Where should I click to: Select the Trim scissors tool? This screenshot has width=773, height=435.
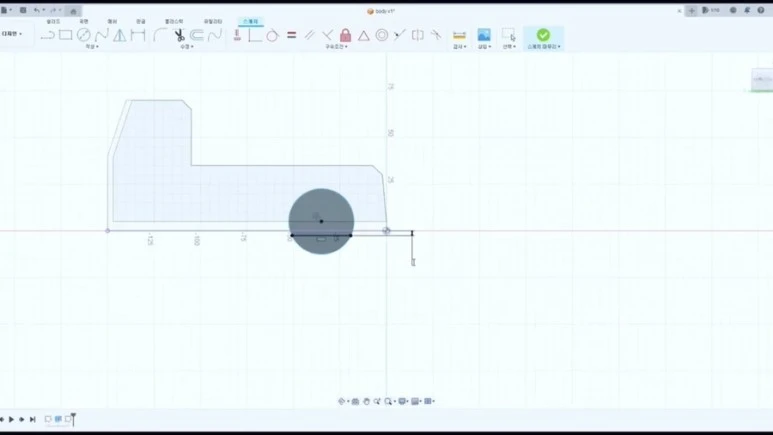coord(179,35)
